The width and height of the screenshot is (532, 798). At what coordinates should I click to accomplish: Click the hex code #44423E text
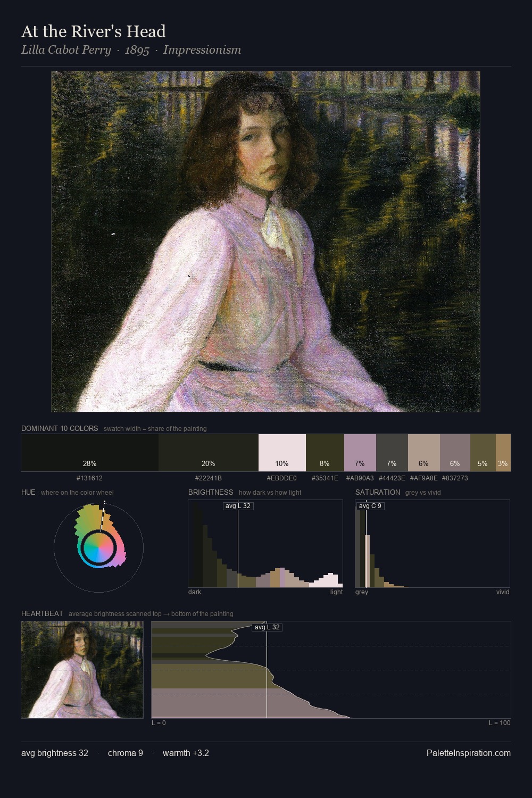coord(392,478)
